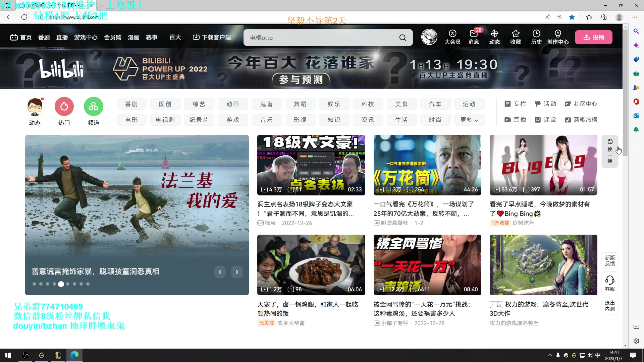The image size is (644, 362).
Task: Select the first carousel indicator dot
Action: tap(34, 284)
